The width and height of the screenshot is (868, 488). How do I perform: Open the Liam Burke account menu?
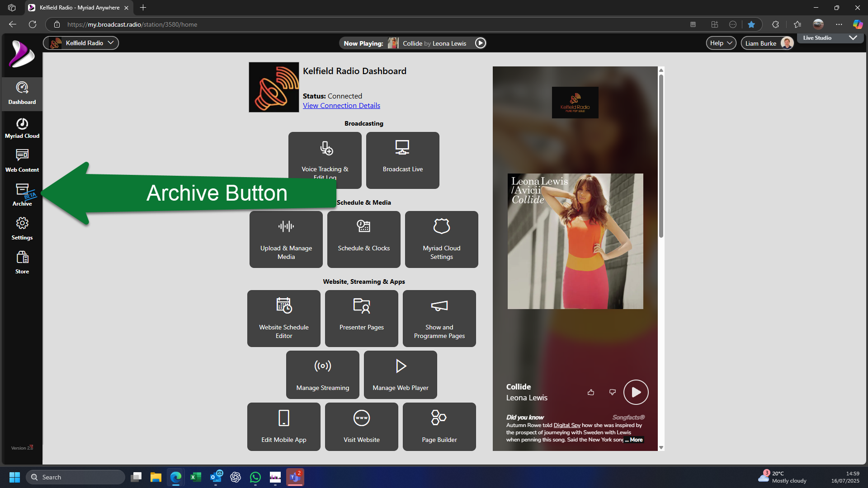[x=767, y=43]
